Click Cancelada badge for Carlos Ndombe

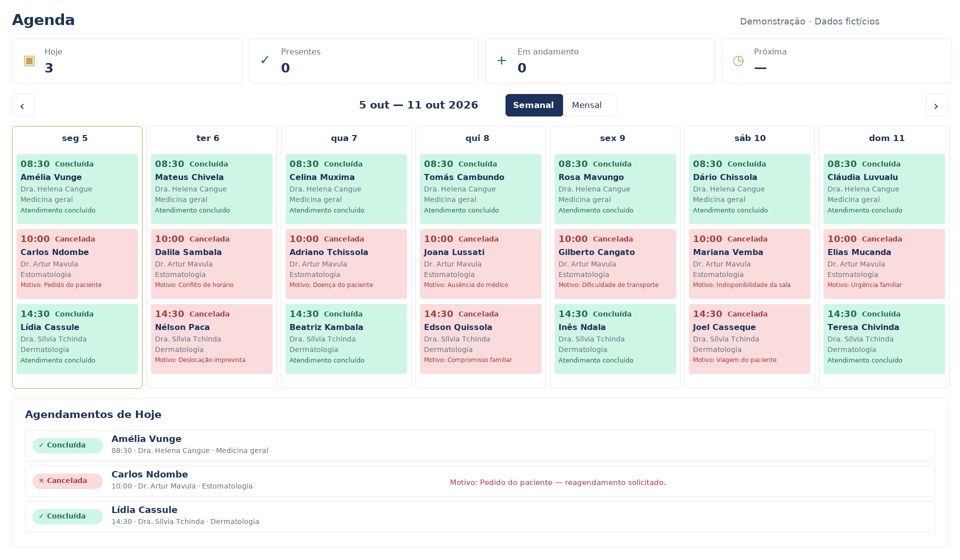[67, 481]
